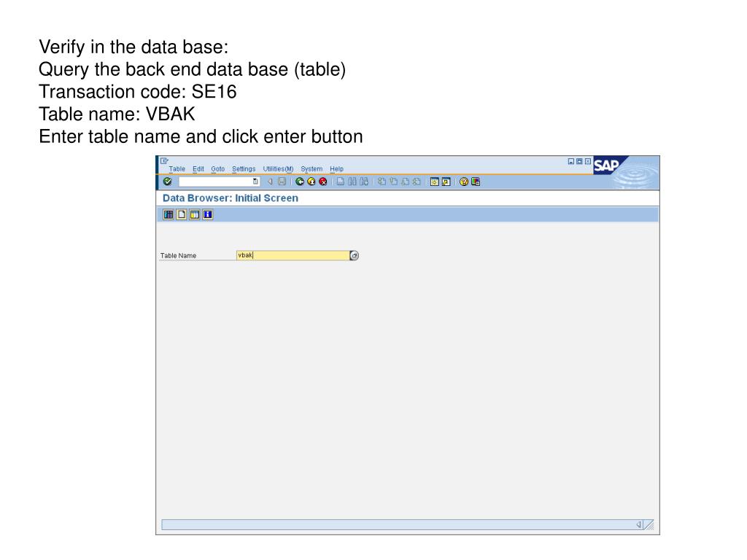Click the 'Table Name' label
The height and width of the screenshot is (560, 747).
[178, 256]
